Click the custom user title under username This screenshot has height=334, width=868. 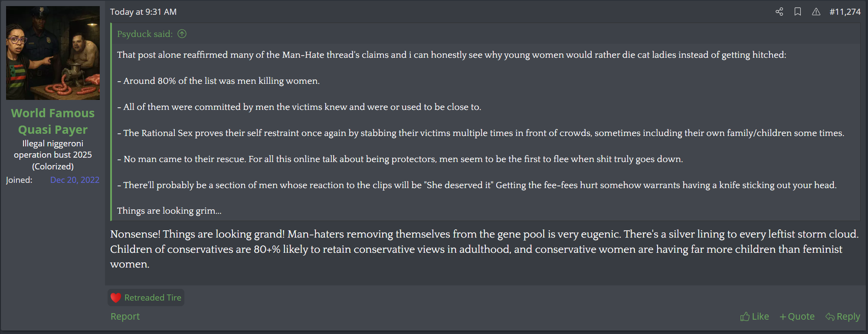(53, 155)
